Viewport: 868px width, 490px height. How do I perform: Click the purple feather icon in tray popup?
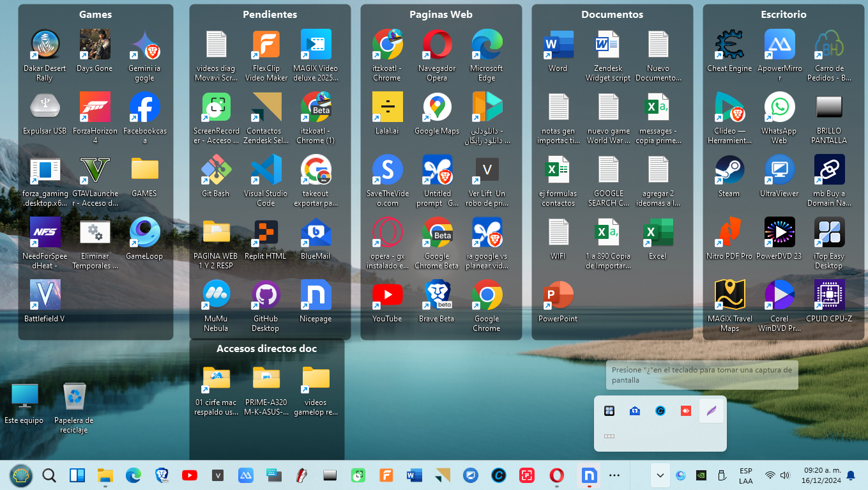711,411
